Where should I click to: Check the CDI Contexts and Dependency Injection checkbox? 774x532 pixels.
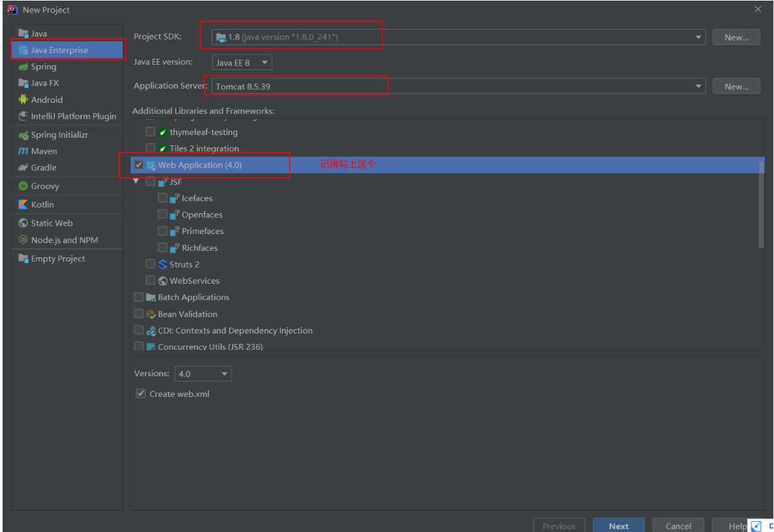pyautogui.click(x=139, y=330)
